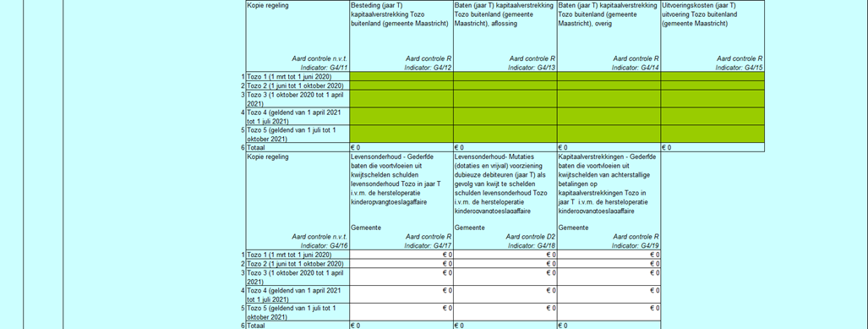The height and width of the screenshot is (329, 868).
Task: Click green cell Tozo 3 under G4/13
Action: pyautogui.click(x=505, y=99)
